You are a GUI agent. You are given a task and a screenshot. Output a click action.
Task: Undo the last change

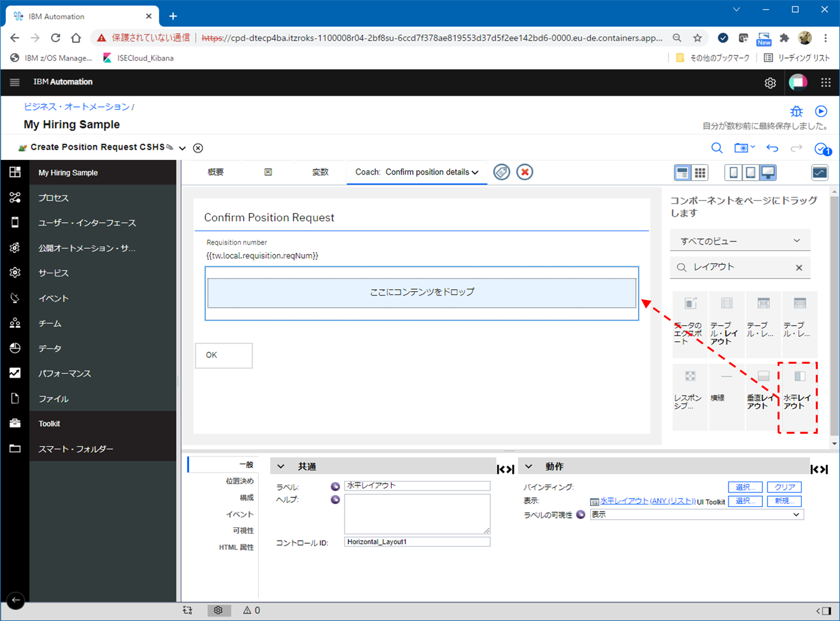pos(772,148)
